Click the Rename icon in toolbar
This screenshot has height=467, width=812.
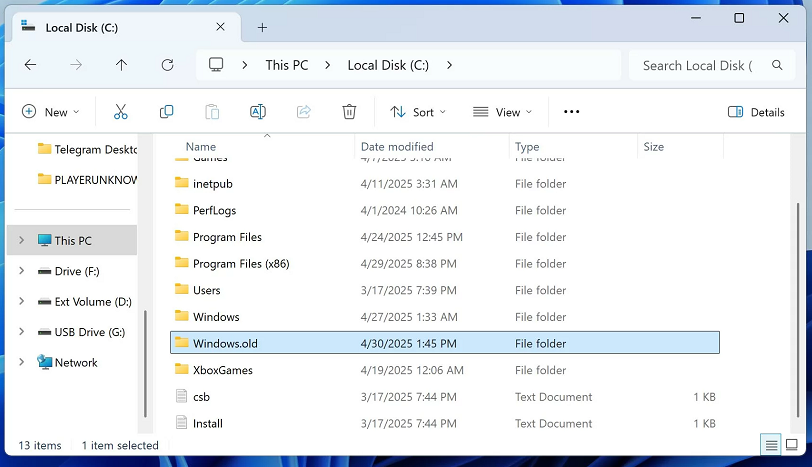tap(257, 112)
